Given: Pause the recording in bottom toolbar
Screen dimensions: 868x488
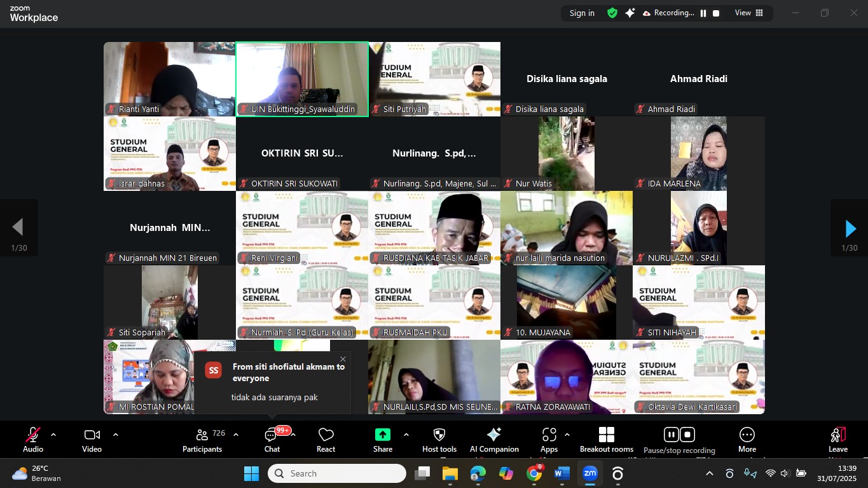Looking at the screenshot, I should coord(671,435).
